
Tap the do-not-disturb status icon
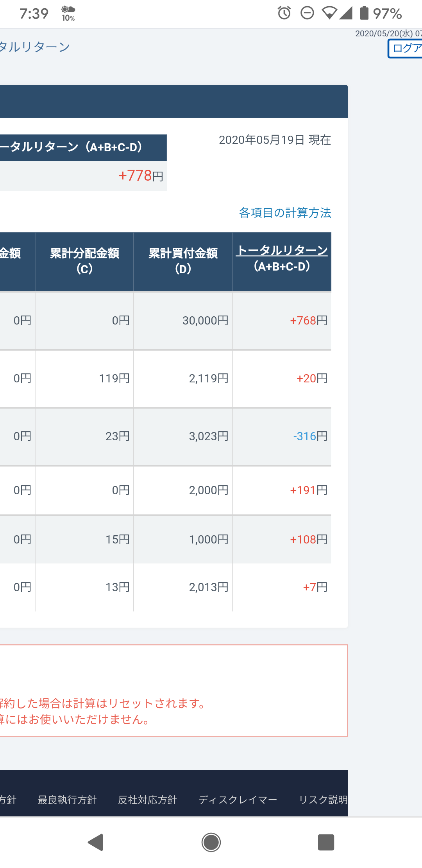[307, 13]
